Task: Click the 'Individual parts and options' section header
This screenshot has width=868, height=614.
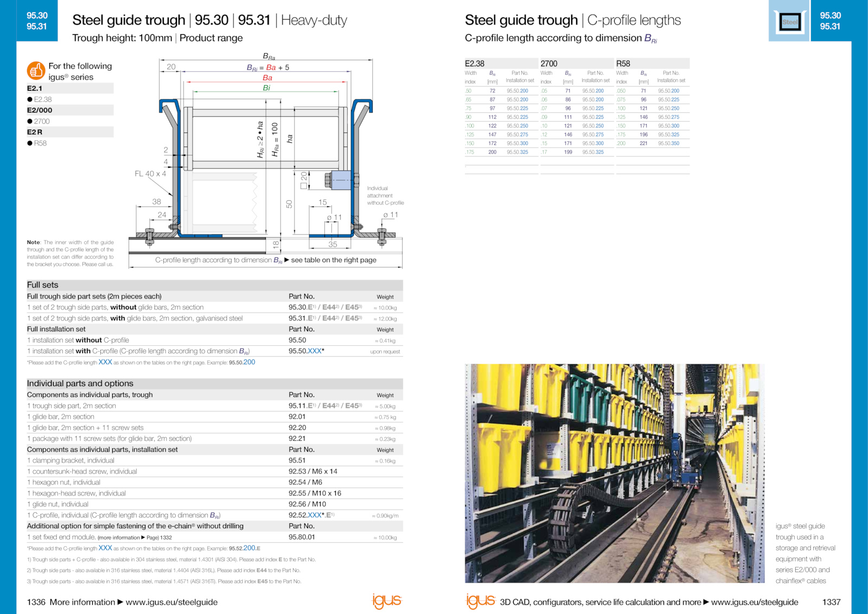Action: pos(215,383)
